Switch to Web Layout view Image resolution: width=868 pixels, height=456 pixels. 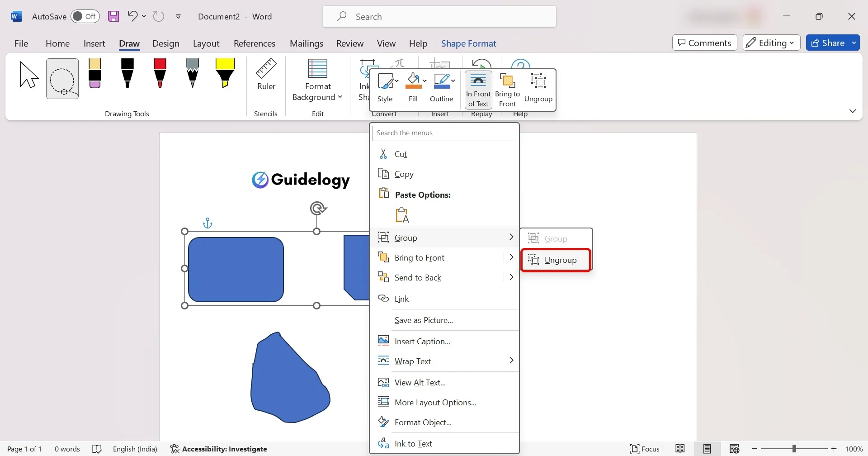click(734, 449)
